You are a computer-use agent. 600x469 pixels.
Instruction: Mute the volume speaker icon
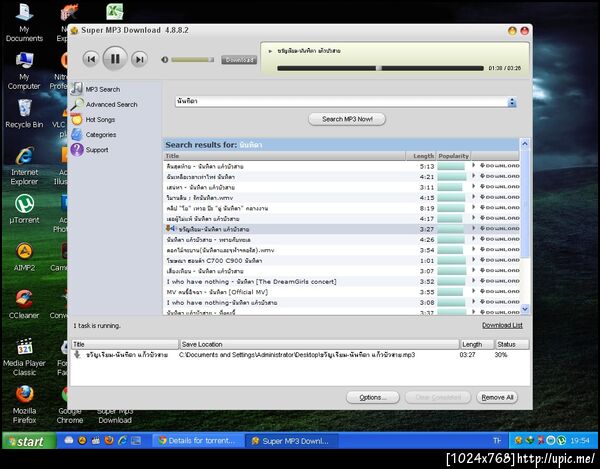165,60
